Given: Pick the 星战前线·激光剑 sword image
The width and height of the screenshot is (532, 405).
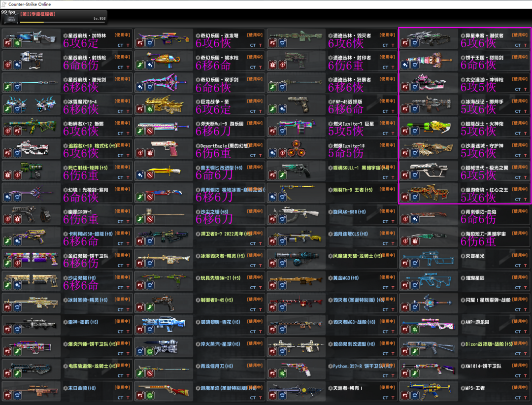Looking at the screenshot, I should tap(31, 82).
